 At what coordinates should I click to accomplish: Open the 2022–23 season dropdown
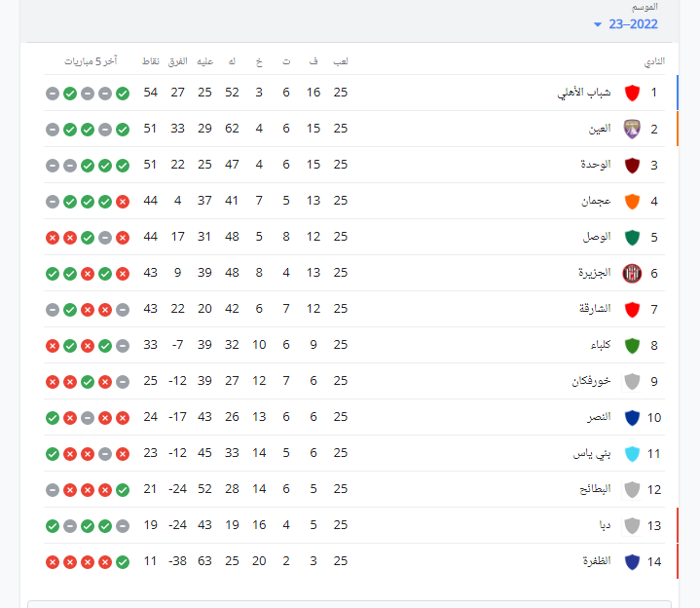[626, 24]
